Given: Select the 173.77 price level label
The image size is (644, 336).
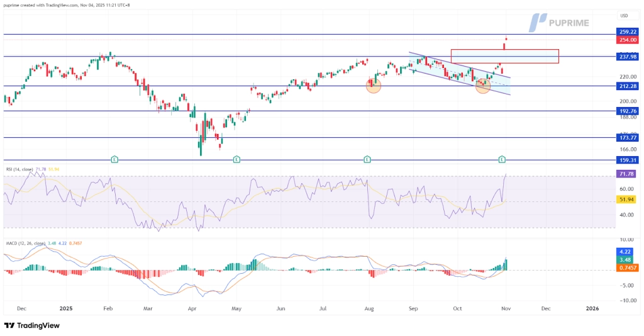Looking at the screenshot, I should [x=628, y=138].
